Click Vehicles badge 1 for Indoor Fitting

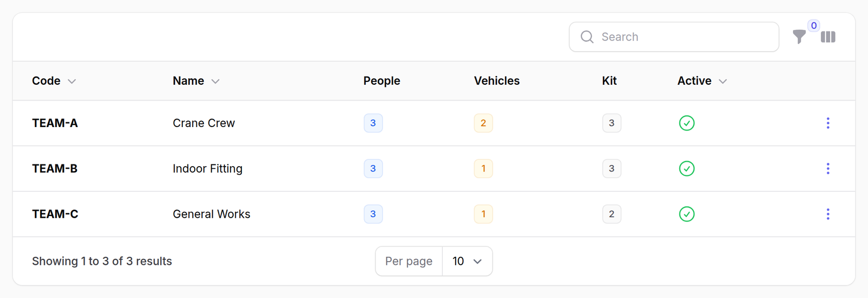[483, 169]
